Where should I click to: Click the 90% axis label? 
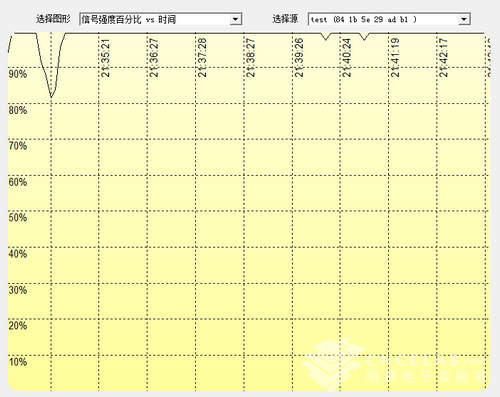[18, 74]
